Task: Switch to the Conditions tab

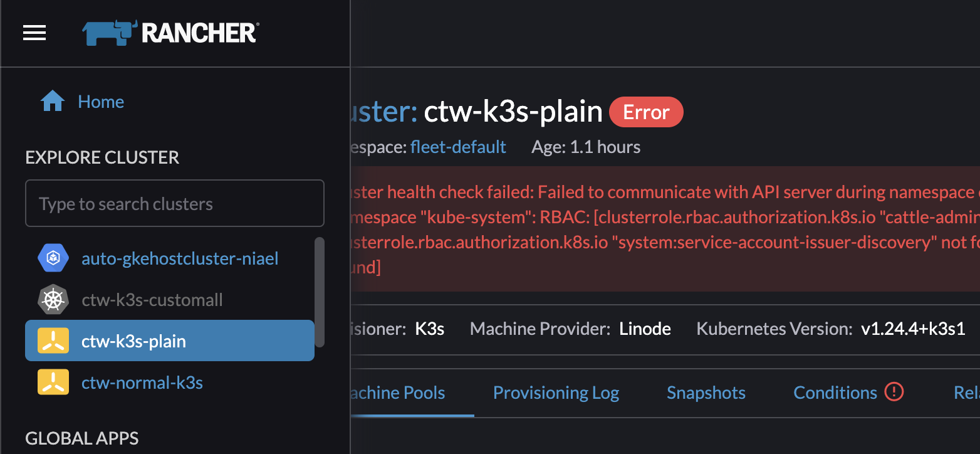Action: click(x=835, y=392)
